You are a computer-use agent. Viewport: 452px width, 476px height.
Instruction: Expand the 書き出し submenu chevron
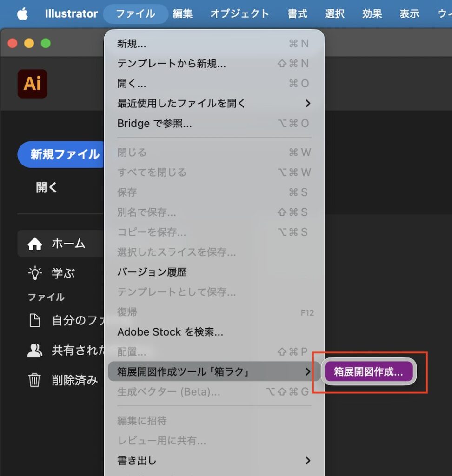pyautogui.click(x=307, y=461)
